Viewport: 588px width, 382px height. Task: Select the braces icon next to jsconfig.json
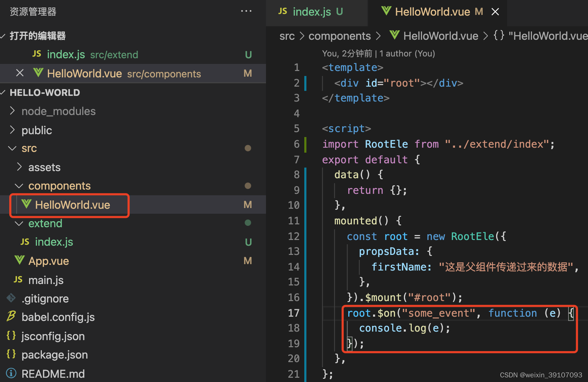coord(11,335)
